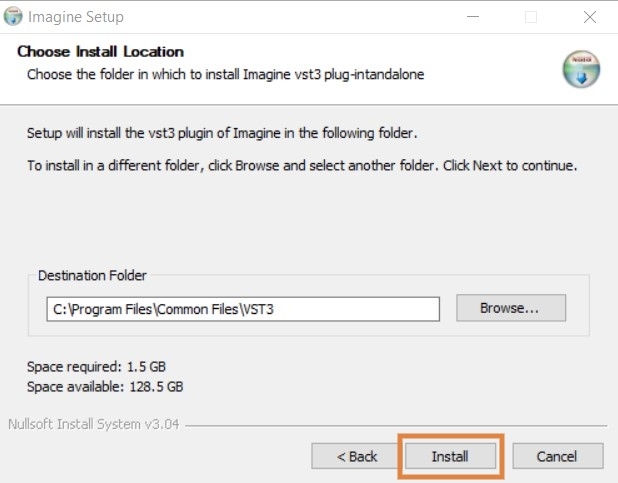
Task: Click the "Choose the folder in which" subtitle
Action: (225, 74)
